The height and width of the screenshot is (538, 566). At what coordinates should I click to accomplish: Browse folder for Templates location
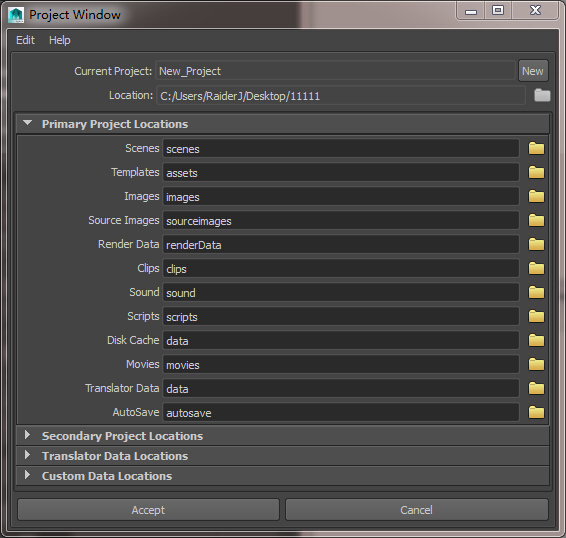pyautogui.click(x=536, y=172)
